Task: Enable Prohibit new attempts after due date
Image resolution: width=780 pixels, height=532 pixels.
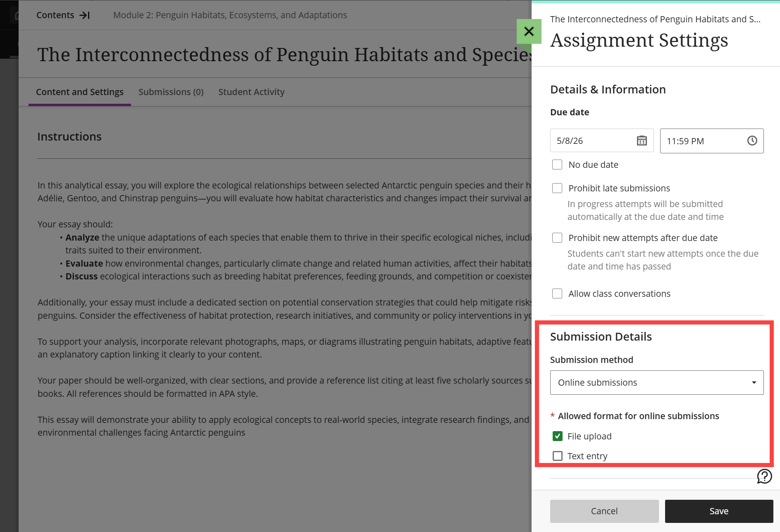Action: (x=557, y=238)
